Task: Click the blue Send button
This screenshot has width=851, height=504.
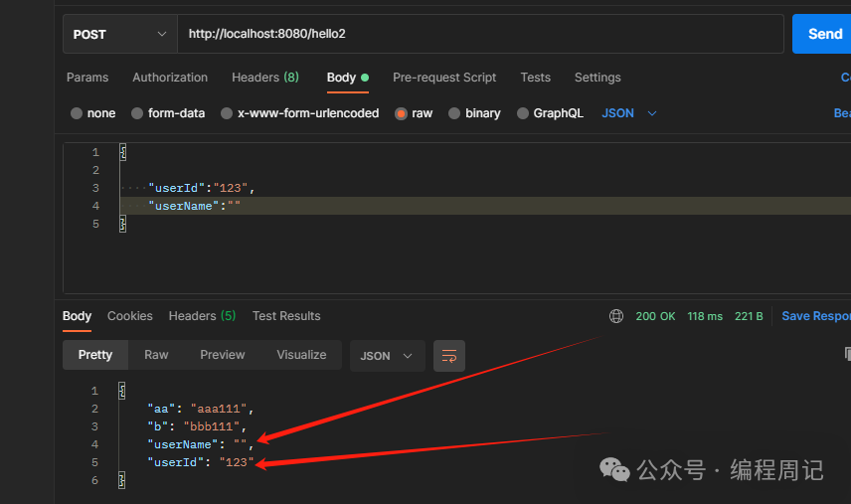Action: [822, 34]
